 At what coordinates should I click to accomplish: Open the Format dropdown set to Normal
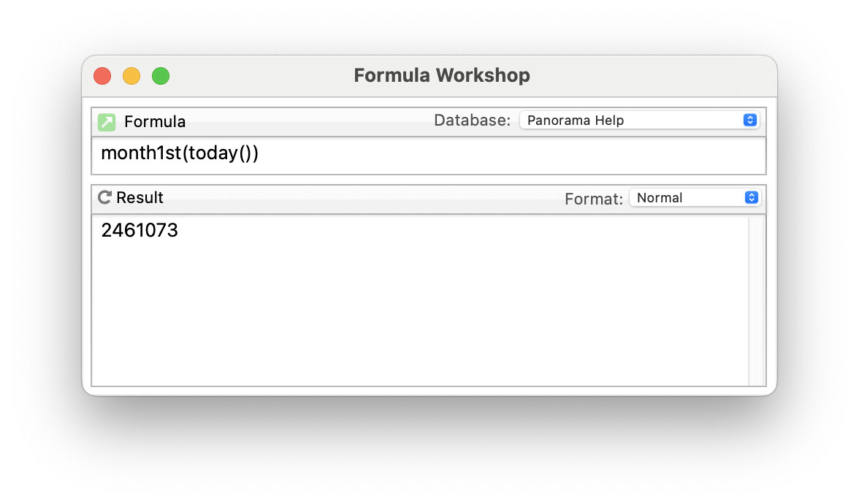(x=687, y=198)
